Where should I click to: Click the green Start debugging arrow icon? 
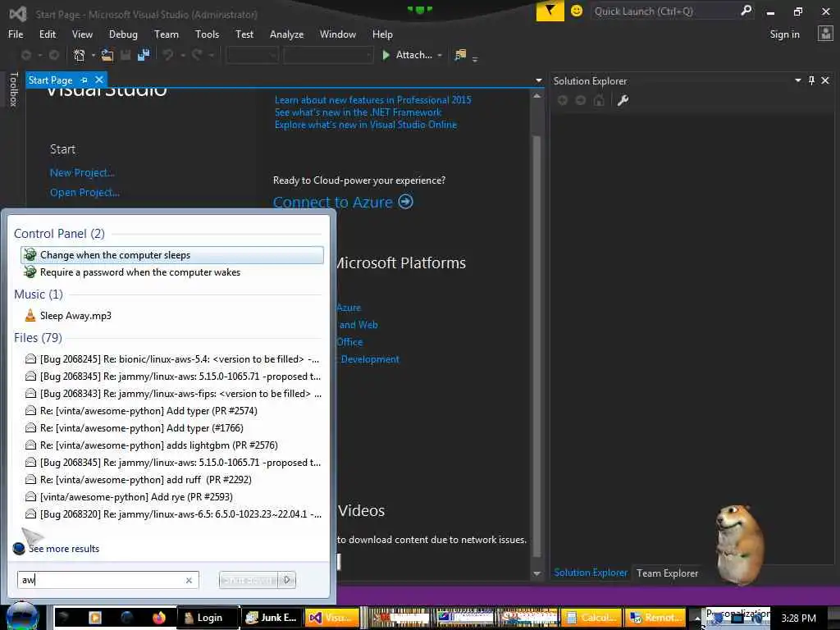coord(386,55)
